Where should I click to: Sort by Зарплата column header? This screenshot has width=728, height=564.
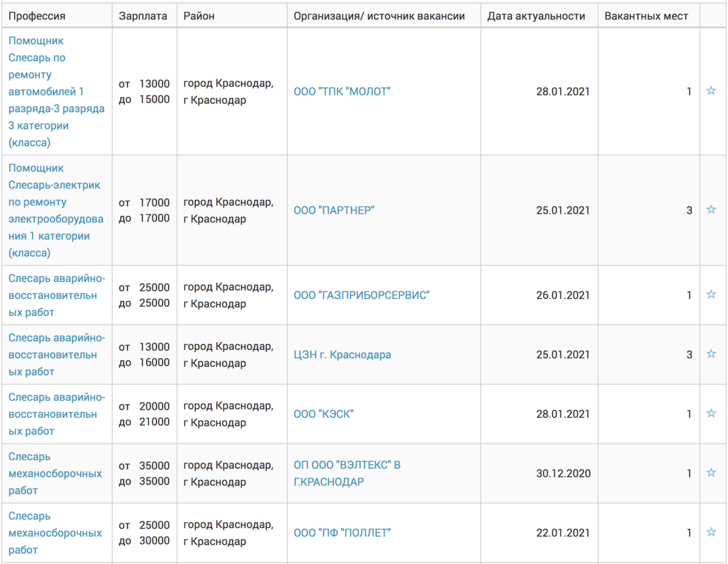[143, 16]
